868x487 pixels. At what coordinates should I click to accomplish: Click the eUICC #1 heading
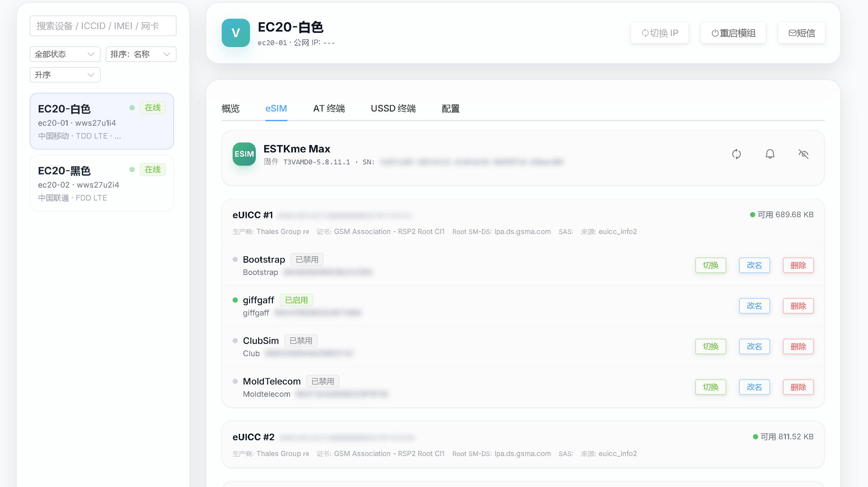pyautogui.click(x=253, y=215)
